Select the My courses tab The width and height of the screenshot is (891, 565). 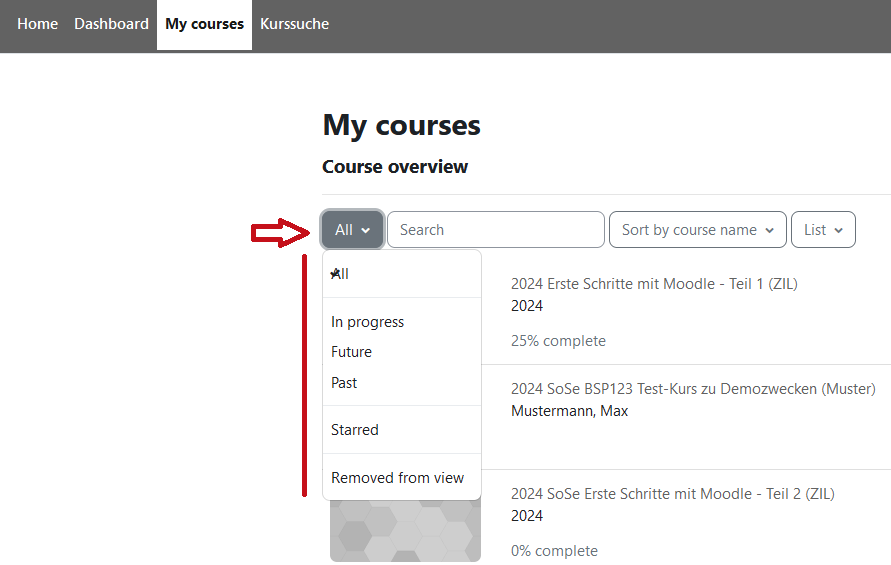pyautogui.click(x=204, y=24)
